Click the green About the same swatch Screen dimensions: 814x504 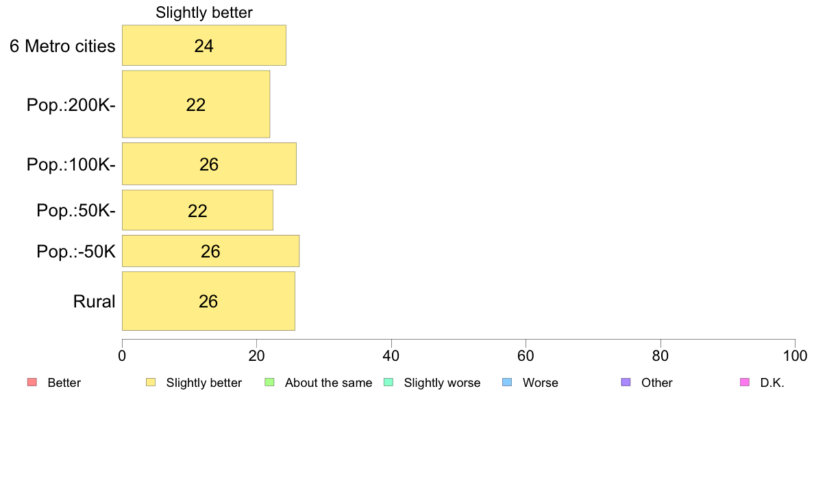click(269, 383)
